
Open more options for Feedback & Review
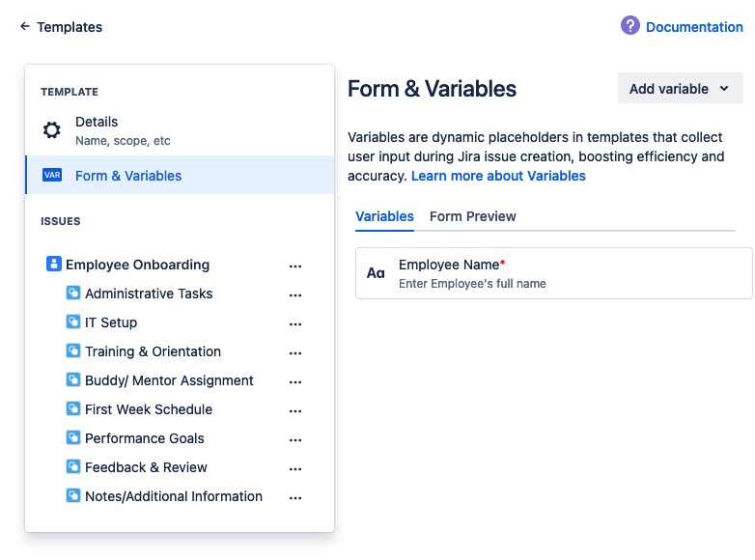[295, 468]
